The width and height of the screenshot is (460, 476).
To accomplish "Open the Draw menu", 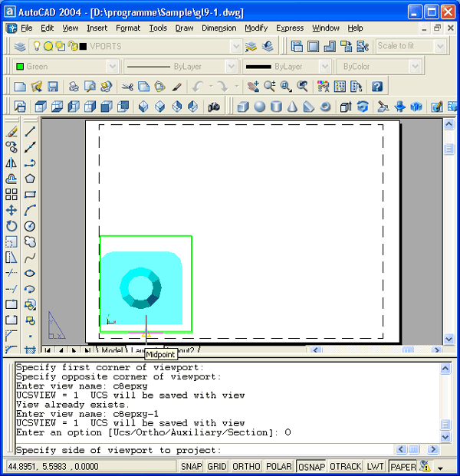I will coord(184,28).
